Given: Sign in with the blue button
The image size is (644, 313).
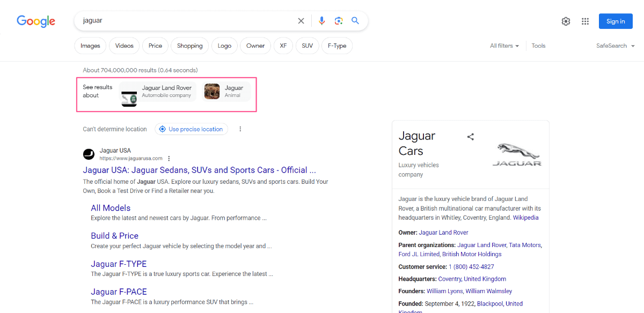Looking at the screenshot, I should click(x=616, y=21).
